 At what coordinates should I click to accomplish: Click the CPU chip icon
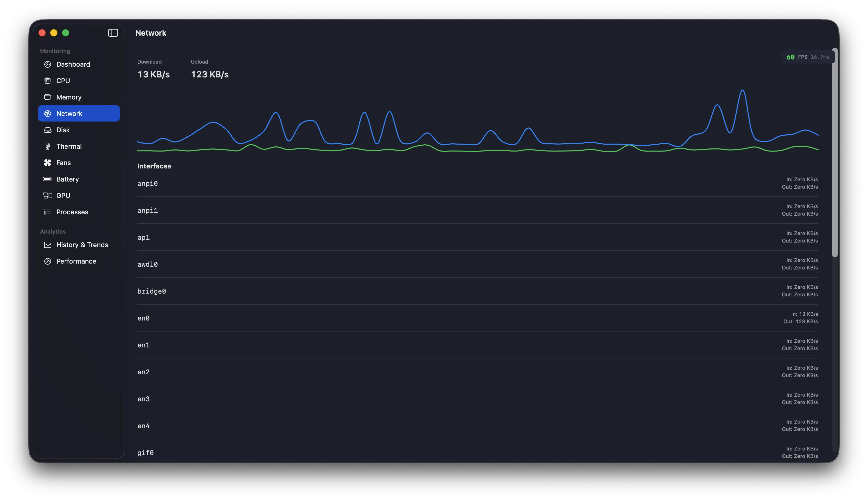pyautogui.click(x=47, y=81)
